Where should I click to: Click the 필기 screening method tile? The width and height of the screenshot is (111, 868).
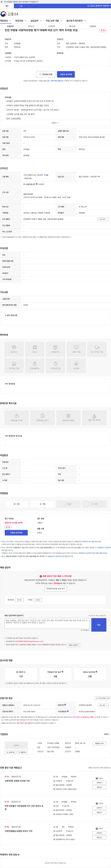pos(68,504)
